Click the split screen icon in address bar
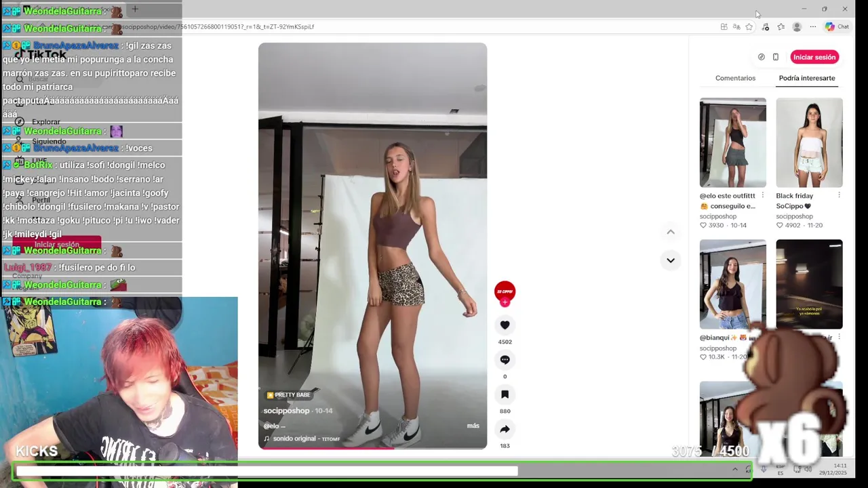This screenshot has width=868, height=488. tap(724, 26)
